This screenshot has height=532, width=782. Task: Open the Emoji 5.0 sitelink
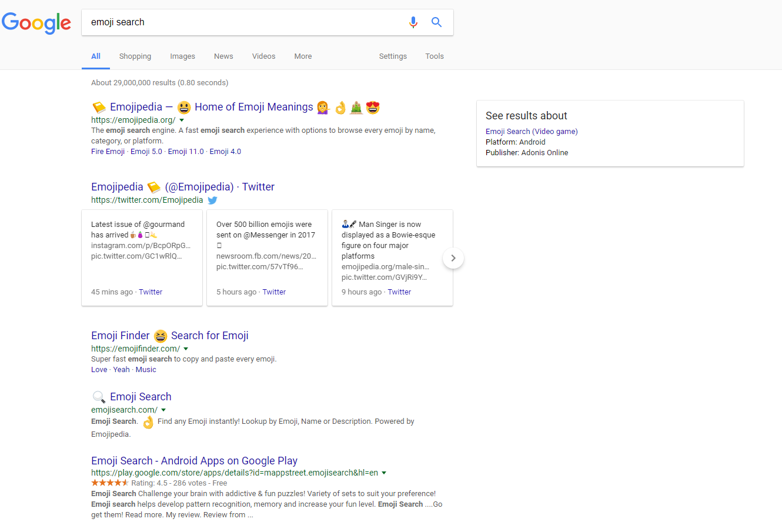pyautogui.click(x=146, y=152)
